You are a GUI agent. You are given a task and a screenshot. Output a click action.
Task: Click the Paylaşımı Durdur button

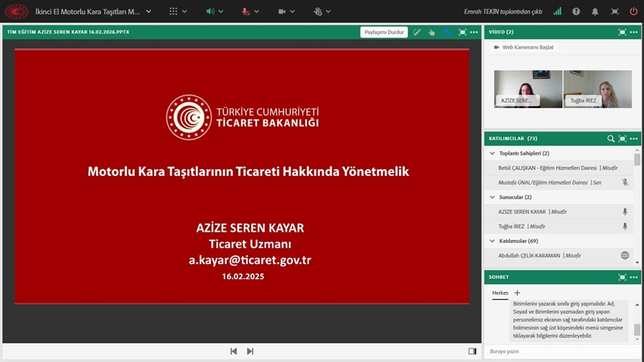coord(385,32)
